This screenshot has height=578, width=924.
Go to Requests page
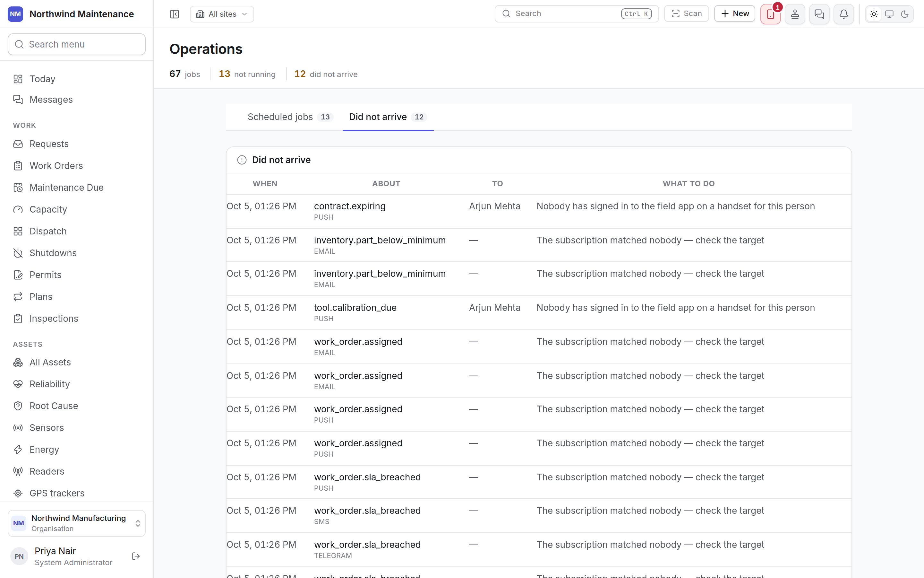click(x=77, y=144)
